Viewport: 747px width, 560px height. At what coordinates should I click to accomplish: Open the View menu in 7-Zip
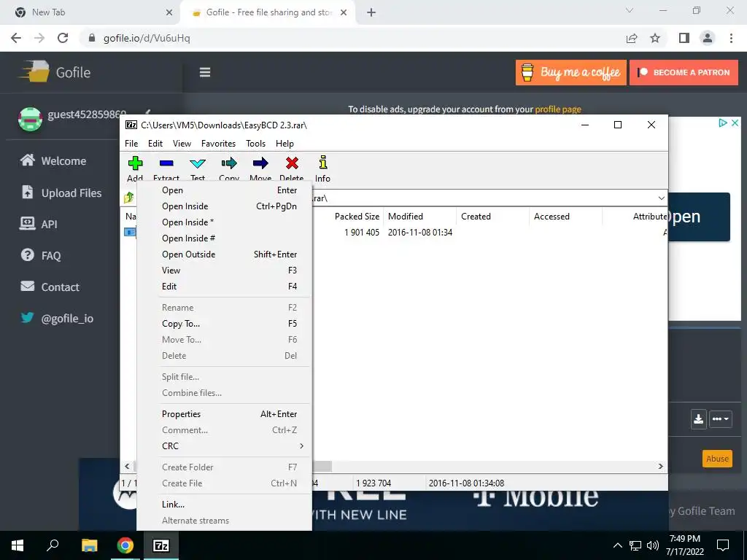tap(182, 144)
